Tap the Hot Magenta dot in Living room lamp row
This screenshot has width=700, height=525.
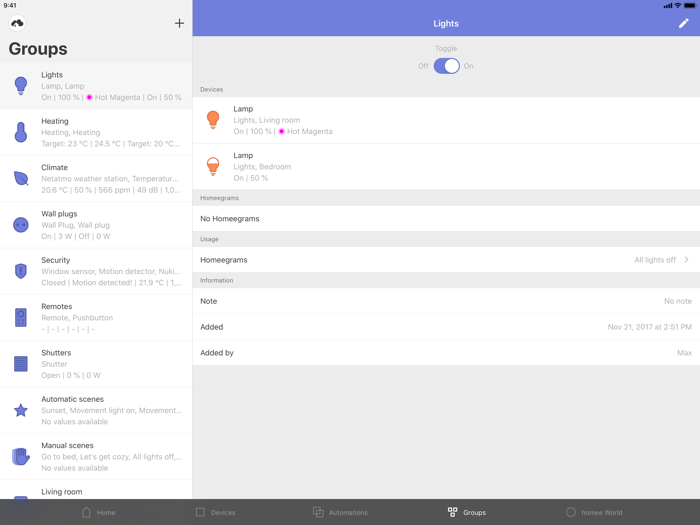(x=281, y=131)
